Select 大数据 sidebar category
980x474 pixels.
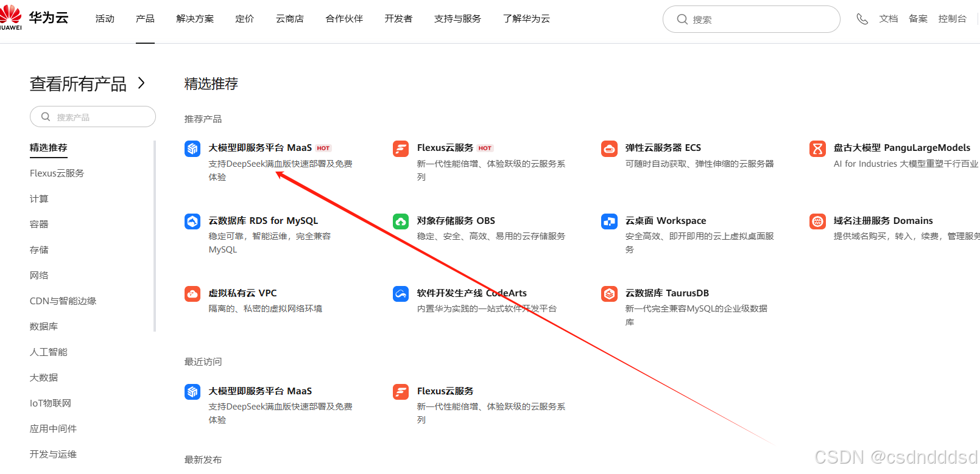44,378
